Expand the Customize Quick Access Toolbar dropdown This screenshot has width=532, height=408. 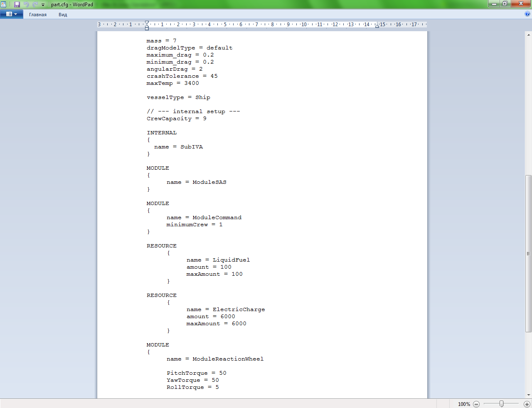43,5
